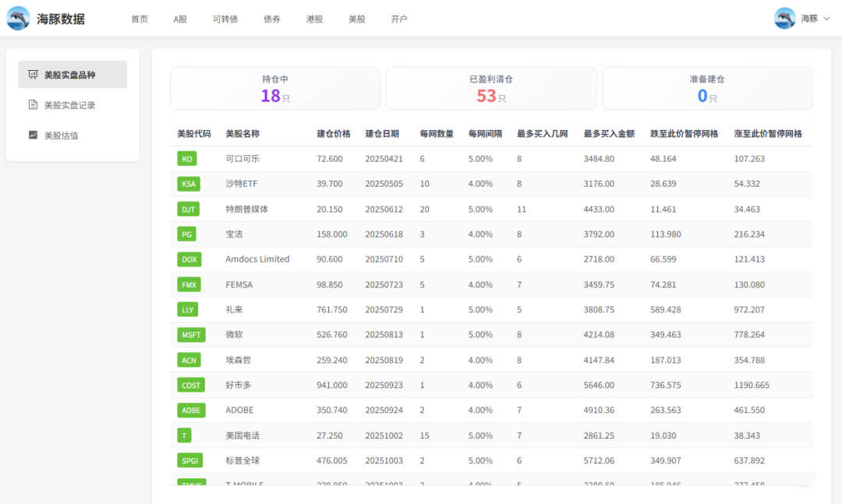
Task: Click the 5646.00 amount in 好市多 row
Action: pos(599,385)
